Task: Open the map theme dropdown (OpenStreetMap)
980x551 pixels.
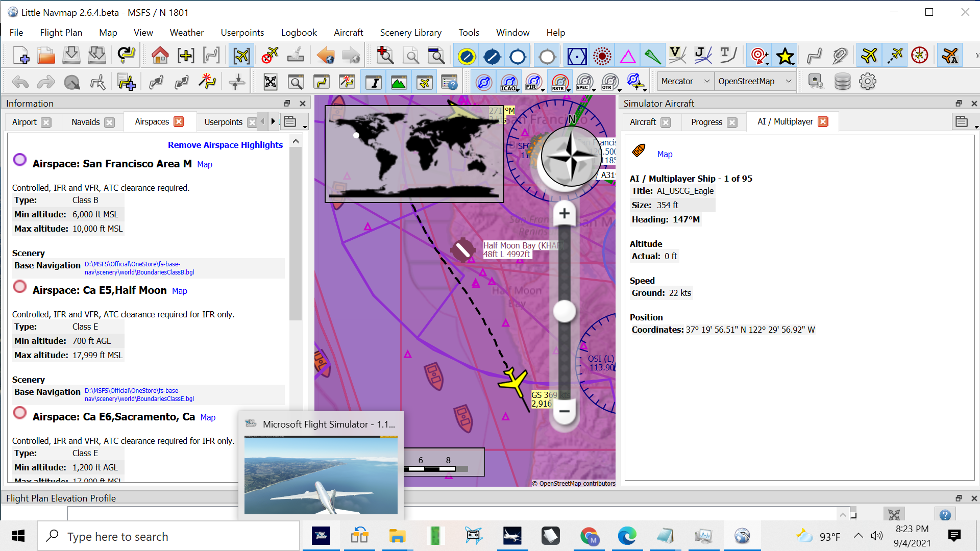Action: [754, 81]
